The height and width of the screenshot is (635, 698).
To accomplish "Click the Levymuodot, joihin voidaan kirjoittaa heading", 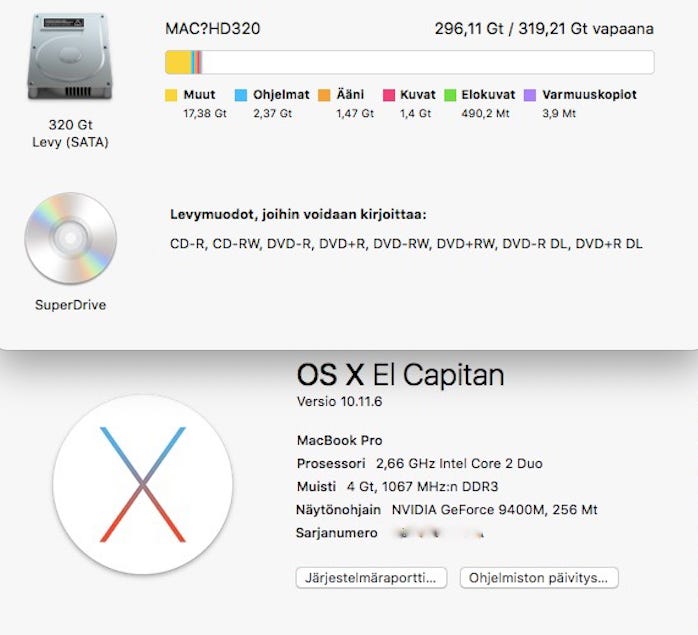I will point(298,215).
